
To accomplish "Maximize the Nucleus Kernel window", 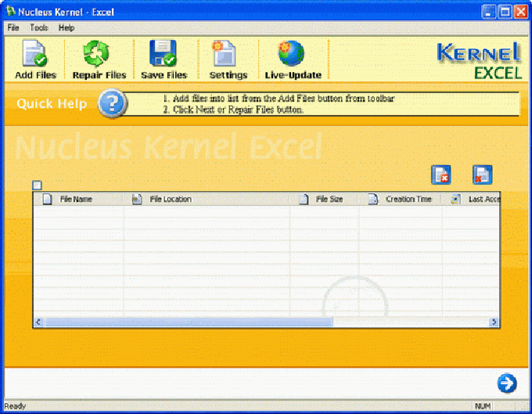I will [x=505, y=13].
